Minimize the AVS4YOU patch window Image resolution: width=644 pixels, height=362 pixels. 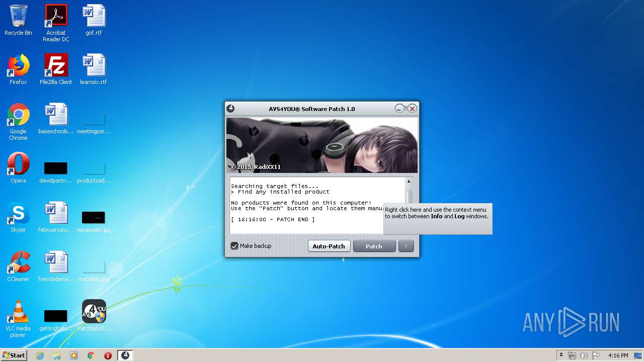tap(399, 109)
